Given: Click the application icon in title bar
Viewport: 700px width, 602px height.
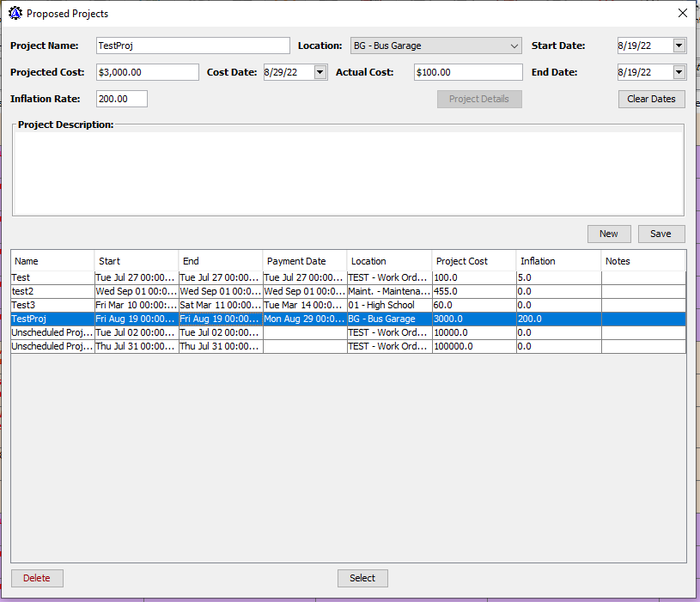Looking at the screenshot, I should (15, 14).
